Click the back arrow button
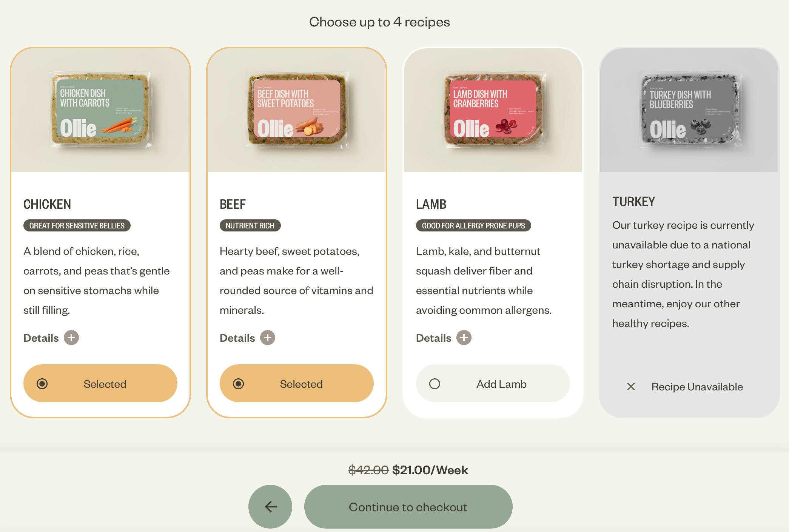 click(270, 506)
